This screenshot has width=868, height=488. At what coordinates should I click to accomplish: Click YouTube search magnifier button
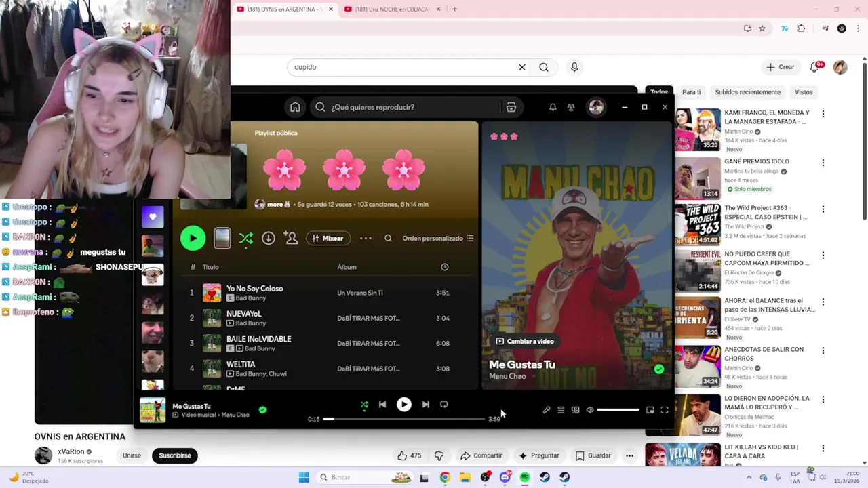(x=544, y=67)
